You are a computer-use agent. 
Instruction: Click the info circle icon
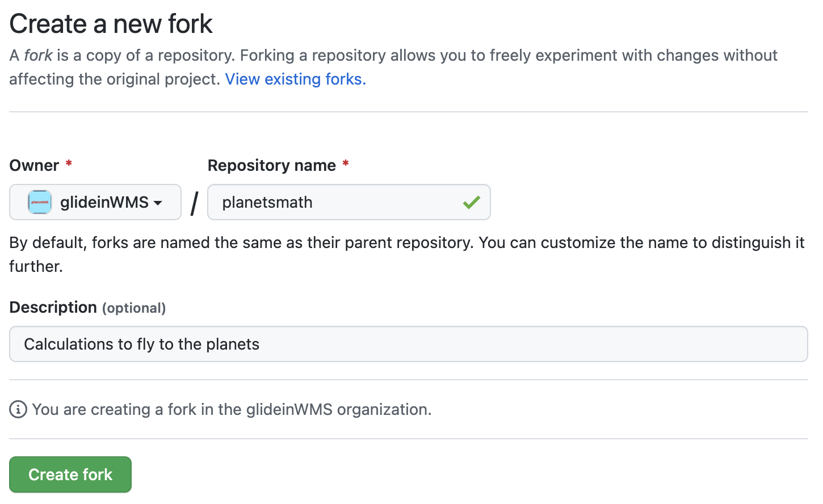(18, 409)
